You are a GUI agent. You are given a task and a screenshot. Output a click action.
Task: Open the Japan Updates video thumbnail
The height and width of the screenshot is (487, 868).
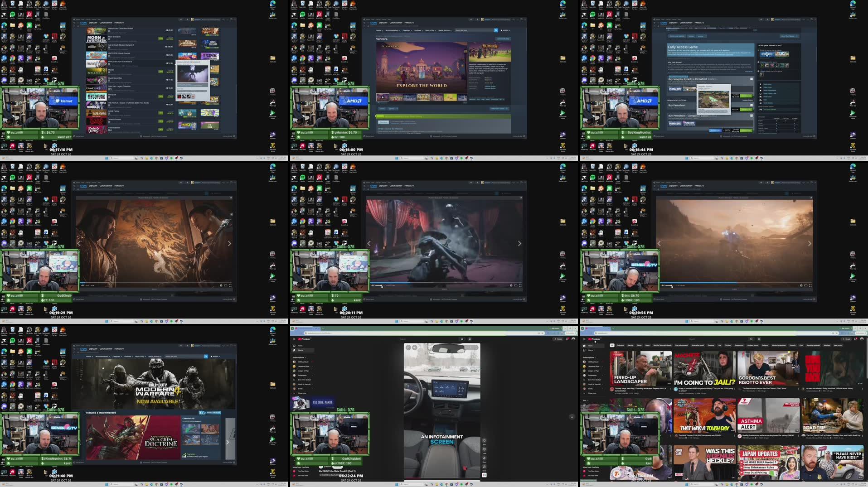click(768, 463)
